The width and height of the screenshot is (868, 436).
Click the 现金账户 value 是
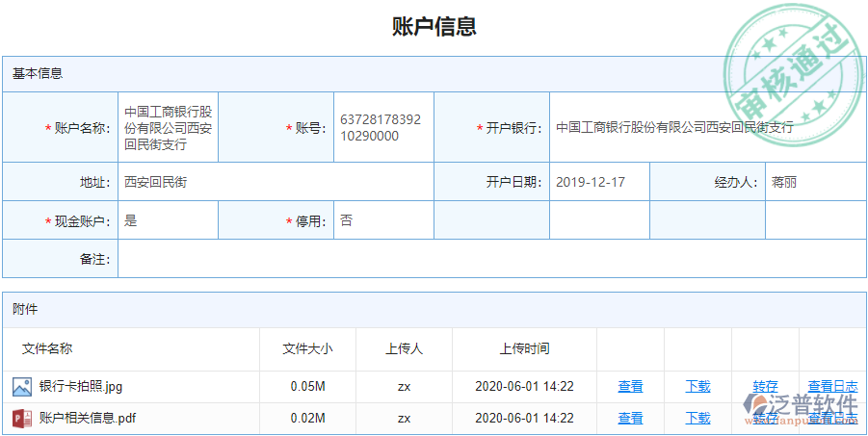131,221
